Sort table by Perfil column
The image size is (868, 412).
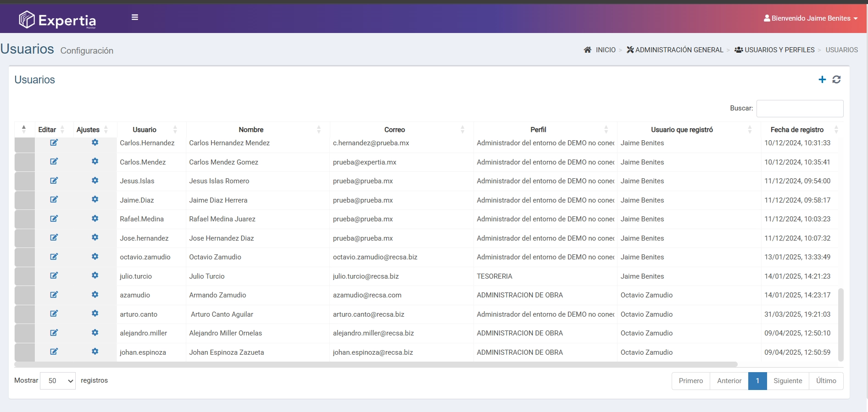point(545,130)
